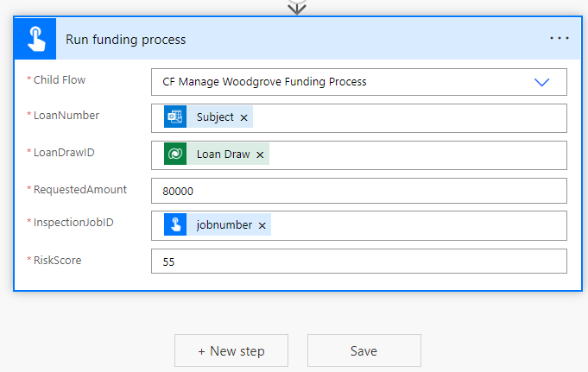Image resolution: width=588 pixels, height=372 pixels.
Task: Click the connector arrow above the action card
Action: point(296,7)
